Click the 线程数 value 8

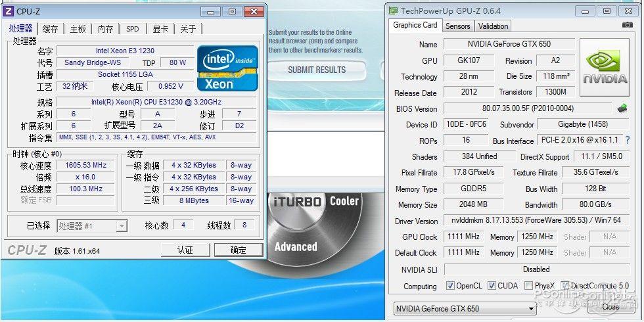tap(244, 225)
